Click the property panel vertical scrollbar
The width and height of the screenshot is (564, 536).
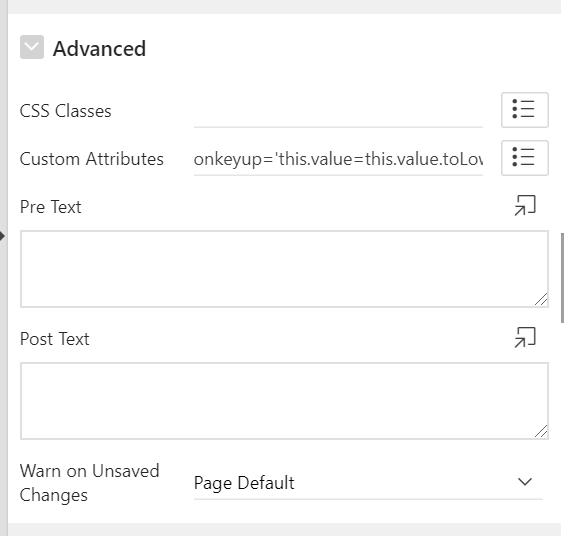click(x=562, y=278)
